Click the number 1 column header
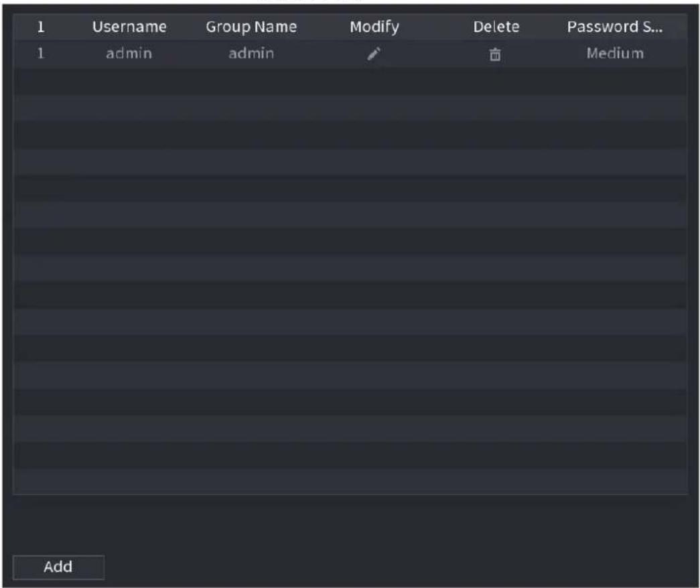Image resolution: width=700 pixels, height=588 pixels. click(41, 27)
